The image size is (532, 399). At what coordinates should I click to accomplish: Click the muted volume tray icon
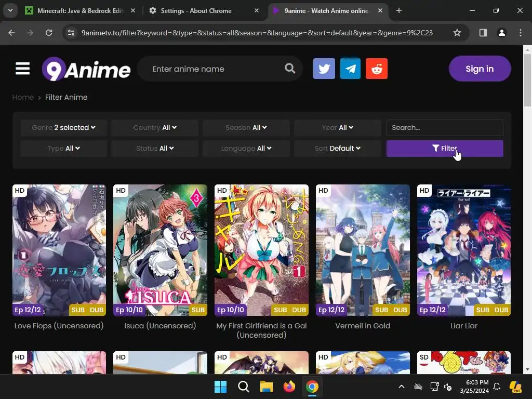click(x=448, y=387)
